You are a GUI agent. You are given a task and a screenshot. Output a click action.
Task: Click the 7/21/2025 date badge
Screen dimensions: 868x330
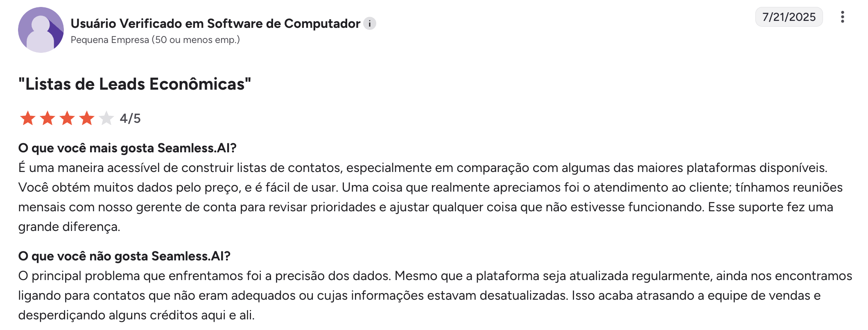coord(789,17)
